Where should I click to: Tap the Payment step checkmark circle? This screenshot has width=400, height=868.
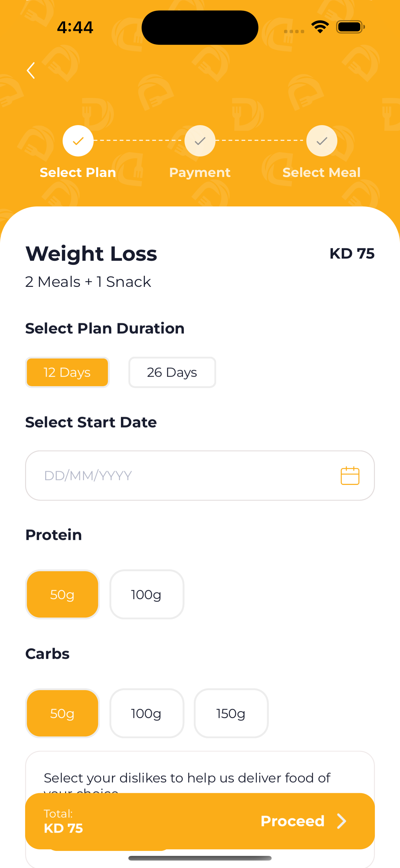200,141
